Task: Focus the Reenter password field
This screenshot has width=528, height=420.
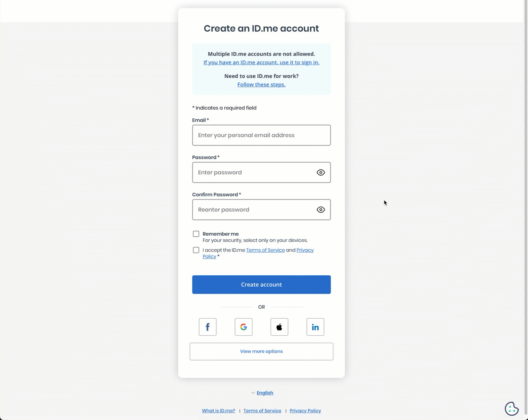Action: click(x=253, y=210)
